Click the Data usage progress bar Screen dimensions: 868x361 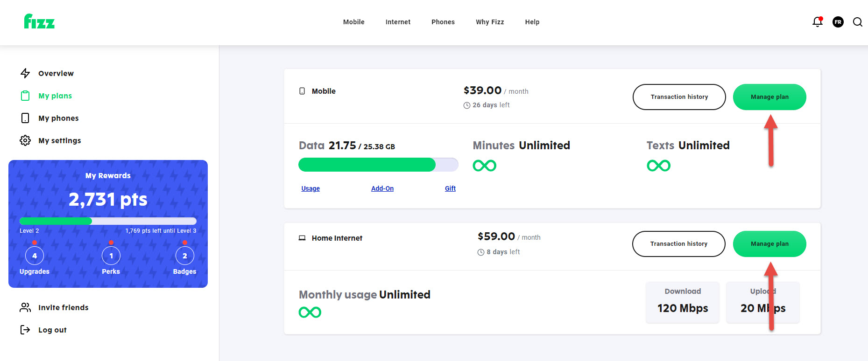tap(378, 165)
